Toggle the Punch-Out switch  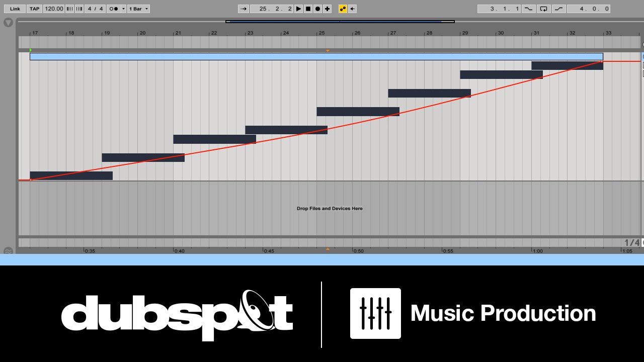tap(559, 9)
